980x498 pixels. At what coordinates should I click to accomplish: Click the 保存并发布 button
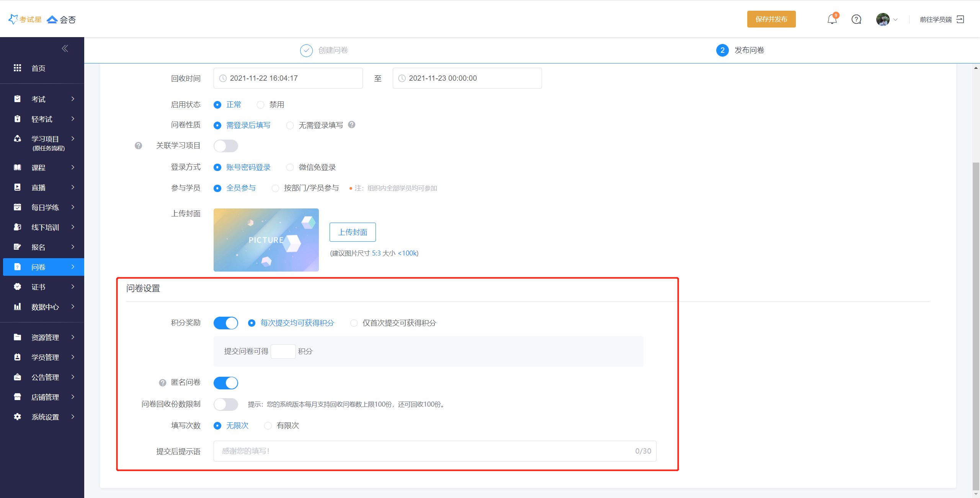point(771,19)
